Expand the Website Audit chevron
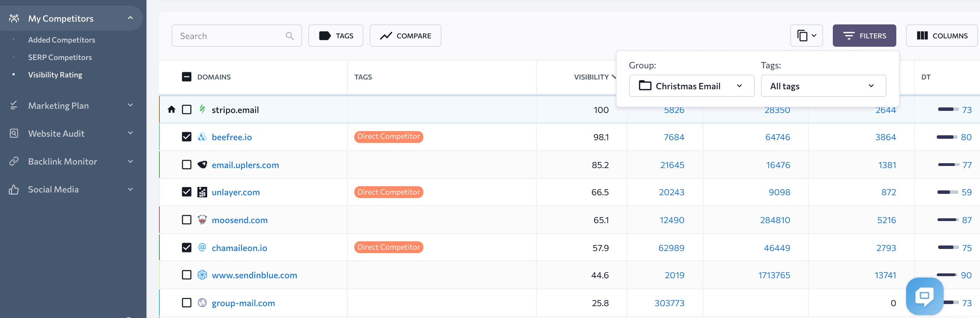This screenshot has width=980, height=318. (x=130, y=133)
